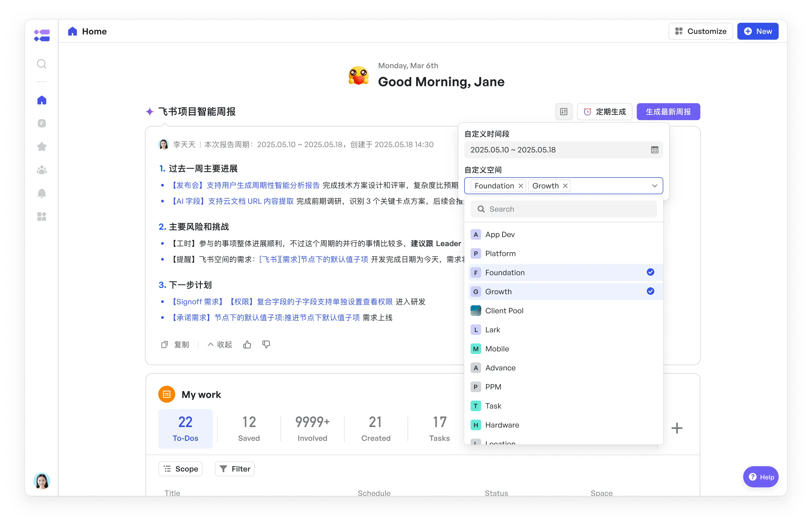
Task: Open search from the sidebar
Action: coord(42,64)
